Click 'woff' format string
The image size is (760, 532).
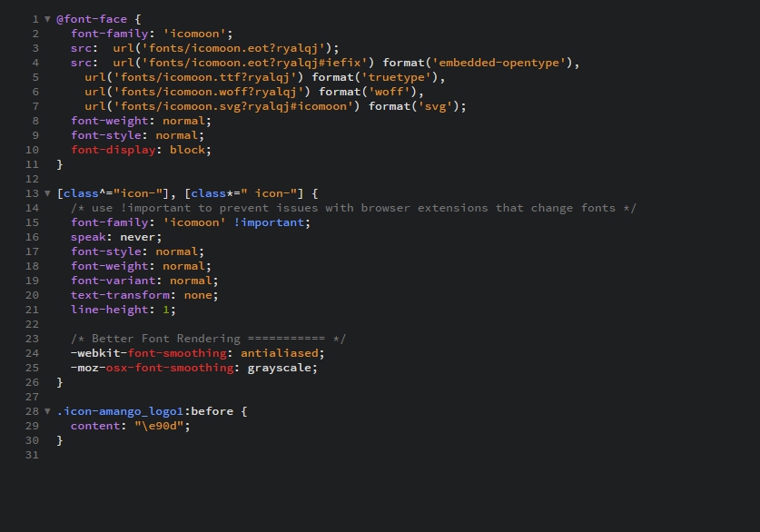tap(390, 92)
